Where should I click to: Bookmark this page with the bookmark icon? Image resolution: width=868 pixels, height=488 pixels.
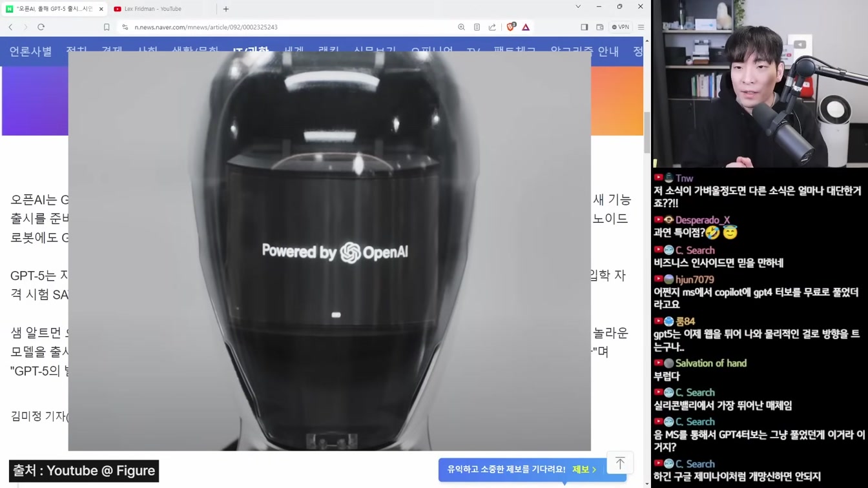click(x=107, y=27)
